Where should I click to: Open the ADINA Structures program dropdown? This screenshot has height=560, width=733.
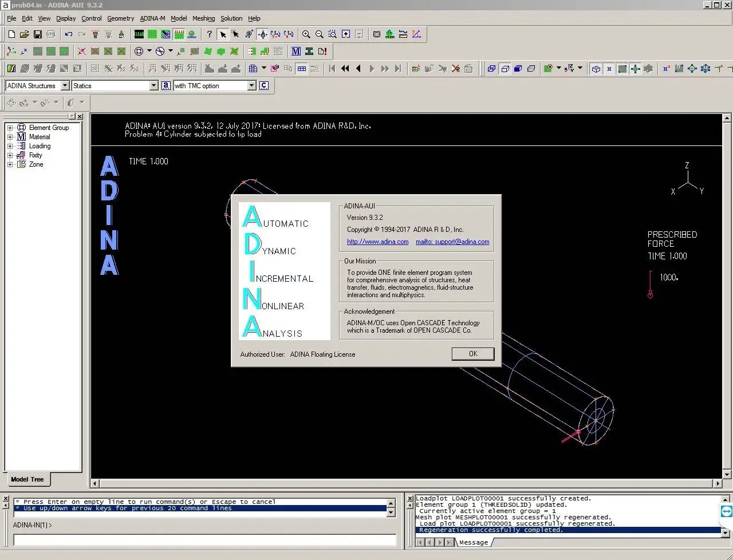pyautogui.click(x=65, y=85)
